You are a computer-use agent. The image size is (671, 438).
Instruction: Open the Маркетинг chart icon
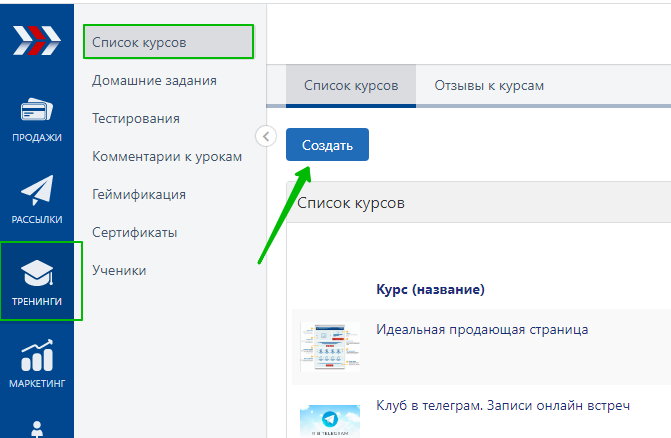pos(36,354)
